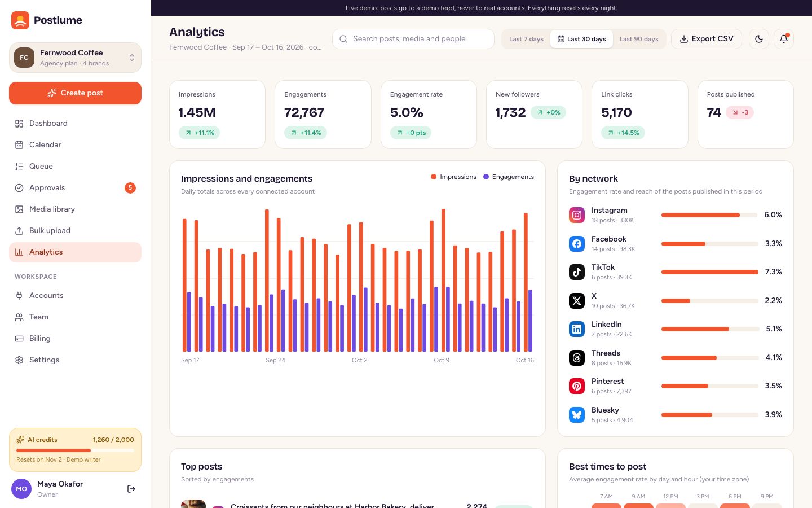Open the Instagram network icon
This screenshot has width=812, height=508.
[x=577, y=215]
